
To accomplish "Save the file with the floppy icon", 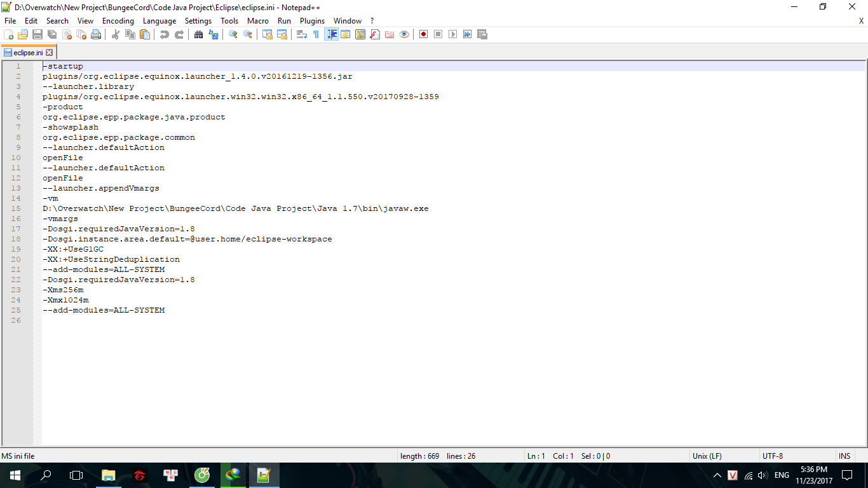I will point(37,34).
